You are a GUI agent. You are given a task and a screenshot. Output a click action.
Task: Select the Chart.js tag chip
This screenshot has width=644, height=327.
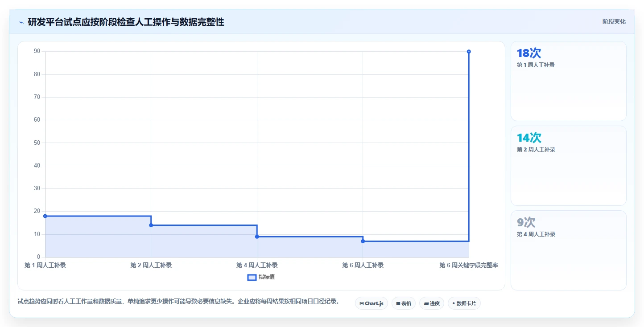click(x=372, y=303)
